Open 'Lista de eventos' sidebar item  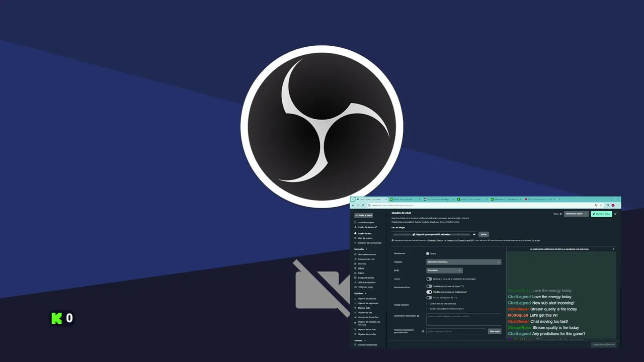(x=364, y=238)
